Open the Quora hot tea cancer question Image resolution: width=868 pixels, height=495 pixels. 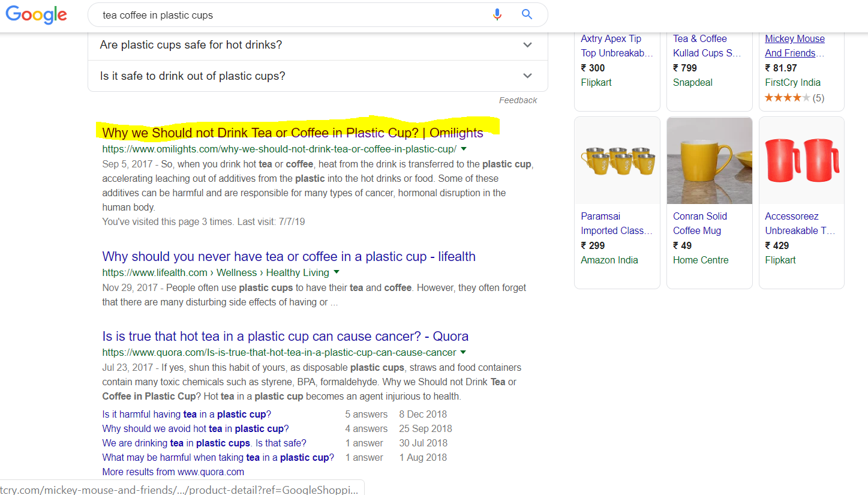285,337
